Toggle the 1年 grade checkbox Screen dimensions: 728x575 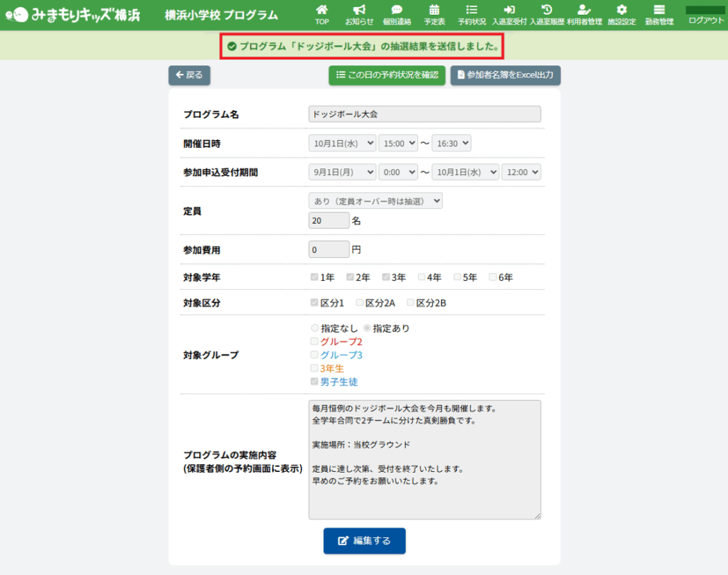(314, 277)
